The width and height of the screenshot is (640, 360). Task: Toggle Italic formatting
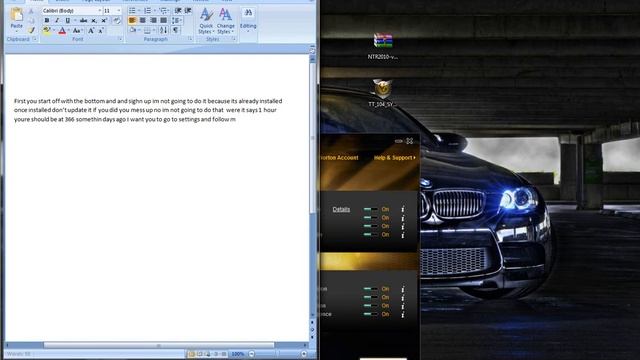click(x=57, y=20)
